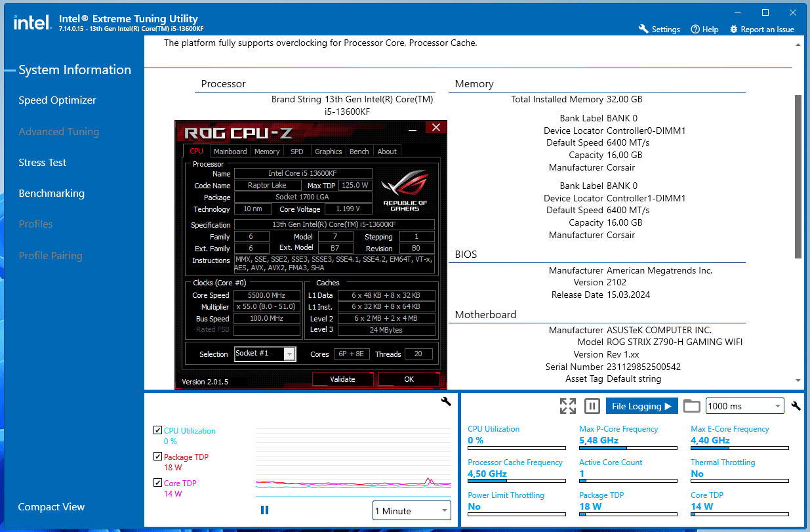Click the system info vertical scrollbar thumb
This screenshot has width=810, height=532.
click(x=798, y=176)
